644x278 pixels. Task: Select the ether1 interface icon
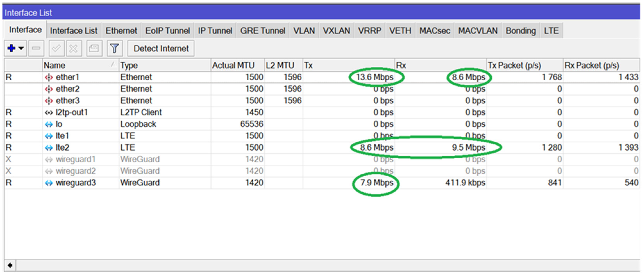[x=49, y=77]
